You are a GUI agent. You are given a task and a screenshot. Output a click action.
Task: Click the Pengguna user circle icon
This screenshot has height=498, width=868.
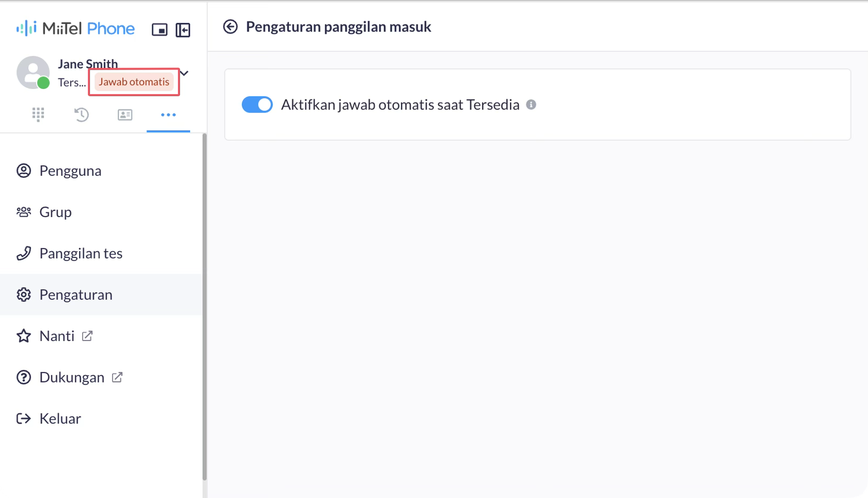[24, 171]
